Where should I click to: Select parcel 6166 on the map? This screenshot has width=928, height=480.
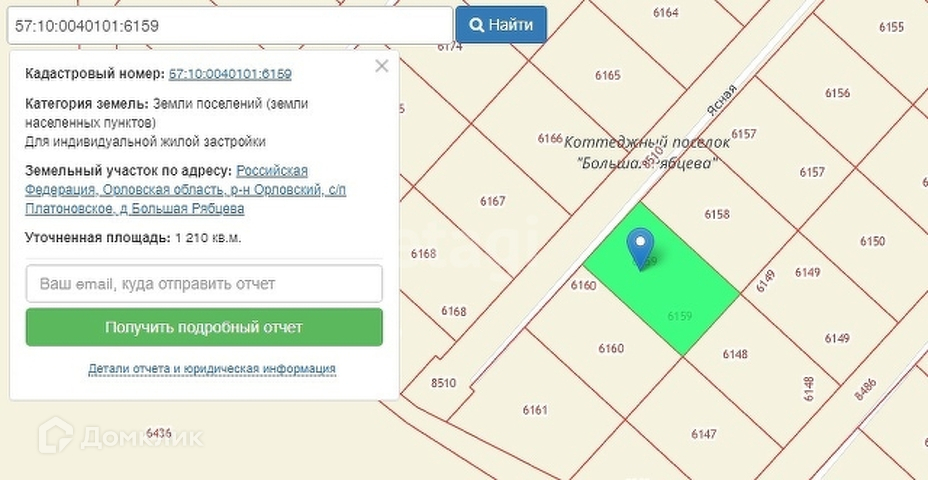point(549,139)
